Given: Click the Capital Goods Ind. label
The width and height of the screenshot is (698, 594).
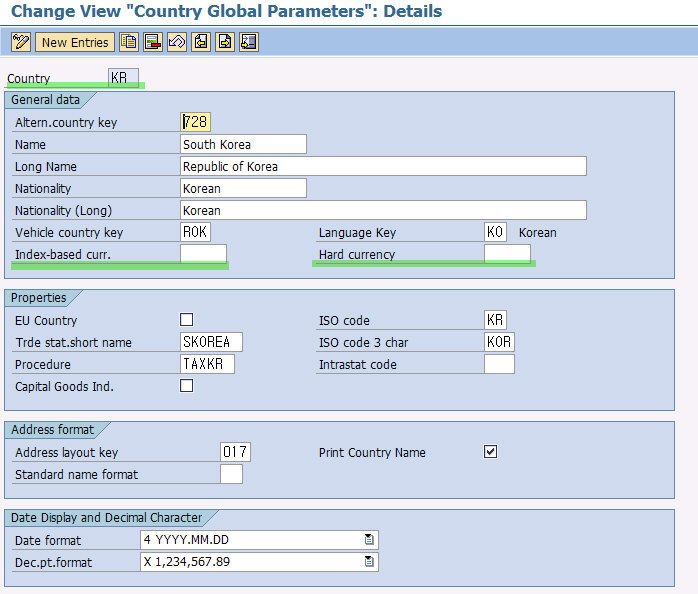Looking at the screenshot, I should point(64,387).
